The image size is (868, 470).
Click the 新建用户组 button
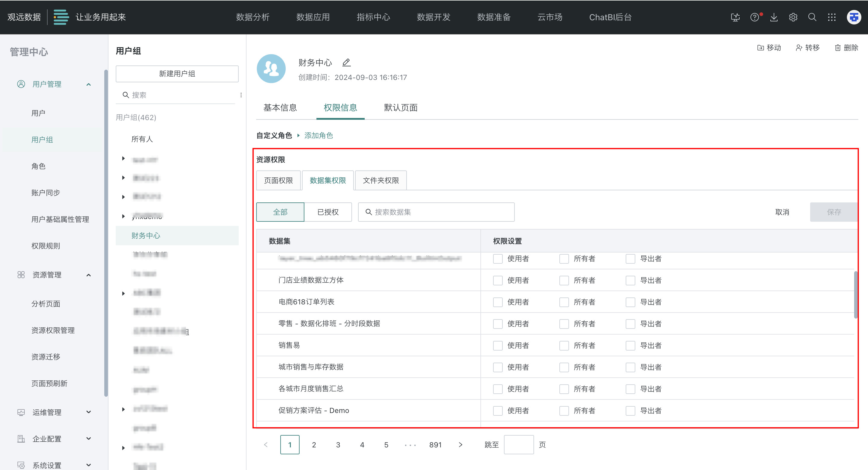tap(177, 74)
